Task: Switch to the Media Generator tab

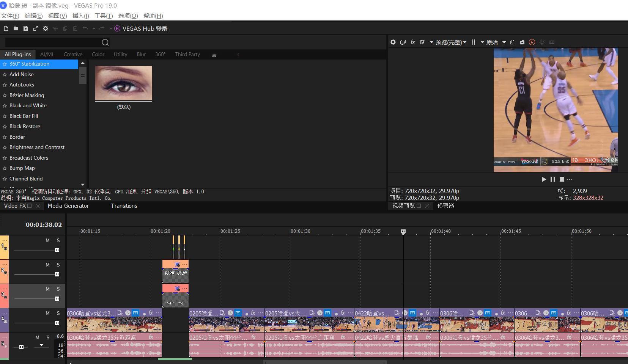Action: (68, 206)
